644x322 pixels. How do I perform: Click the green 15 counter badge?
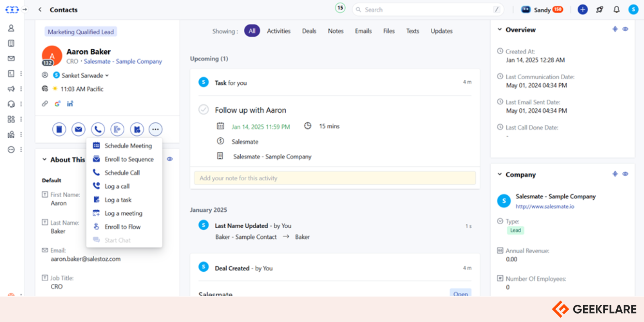pyautogui.click(x=340, y=8)
